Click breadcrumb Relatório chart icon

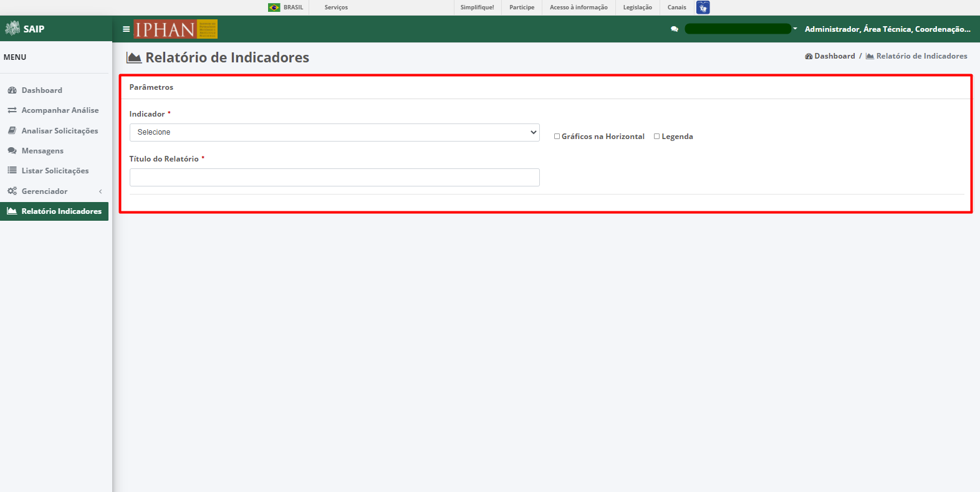click(x=870, y=56)
